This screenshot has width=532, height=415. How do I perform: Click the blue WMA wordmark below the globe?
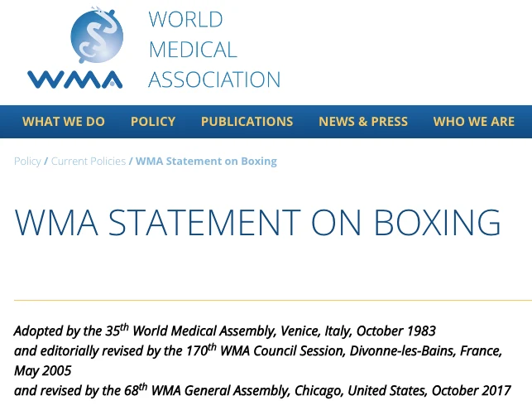[x=75, y=80]
